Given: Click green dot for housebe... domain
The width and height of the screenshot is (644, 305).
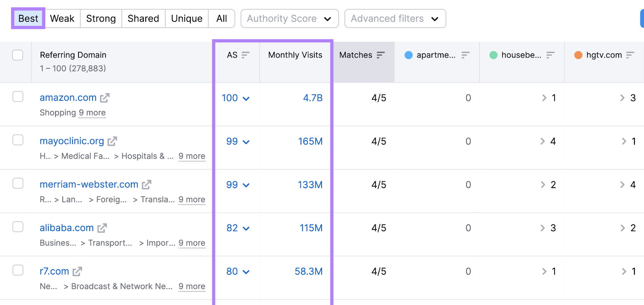Looking at the screenshot, I should (493, 55).
